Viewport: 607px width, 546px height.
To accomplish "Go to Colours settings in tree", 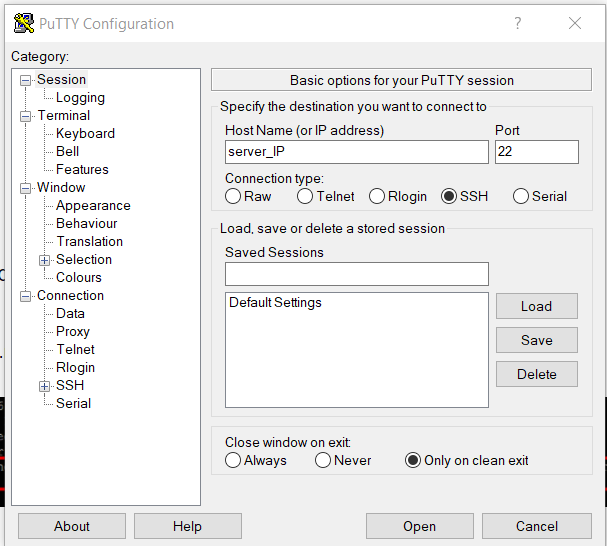I will click(x=79, y=278).
